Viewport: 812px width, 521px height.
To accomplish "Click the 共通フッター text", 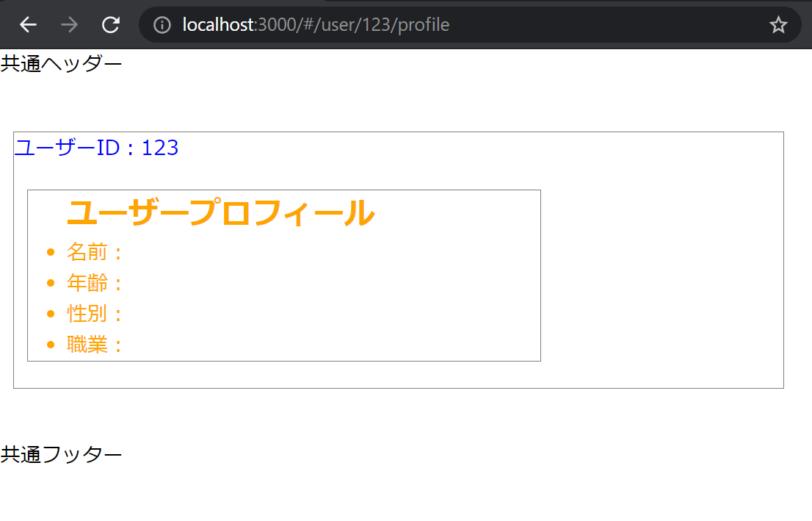I will coord(61,455).
